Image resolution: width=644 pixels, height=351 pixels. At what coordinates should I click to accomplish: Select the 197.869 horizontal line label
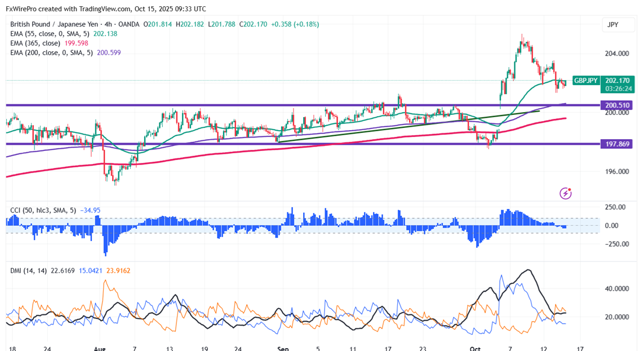[x=617, y=144]
